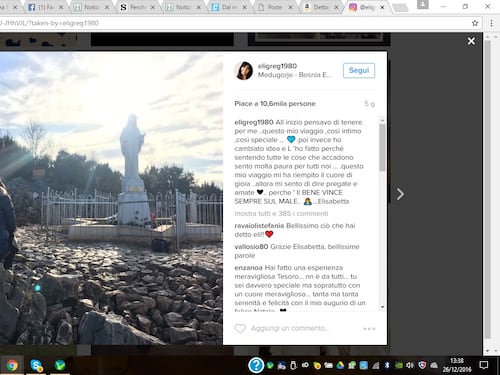Click the blue question mark help icon
500x375 pixels.
pos(256,365)
